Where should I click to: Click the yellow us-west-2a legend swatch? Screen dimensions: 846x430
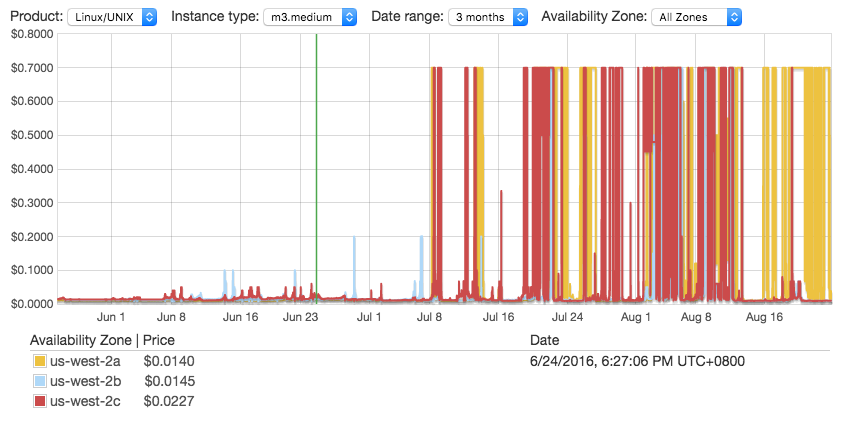[x=40, y=361]
